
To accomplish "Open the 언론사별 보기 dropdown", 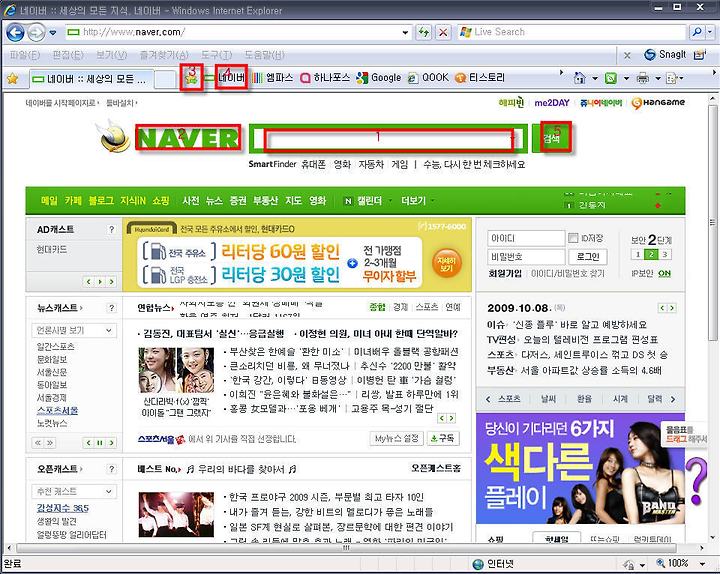I will click(74, 330).
